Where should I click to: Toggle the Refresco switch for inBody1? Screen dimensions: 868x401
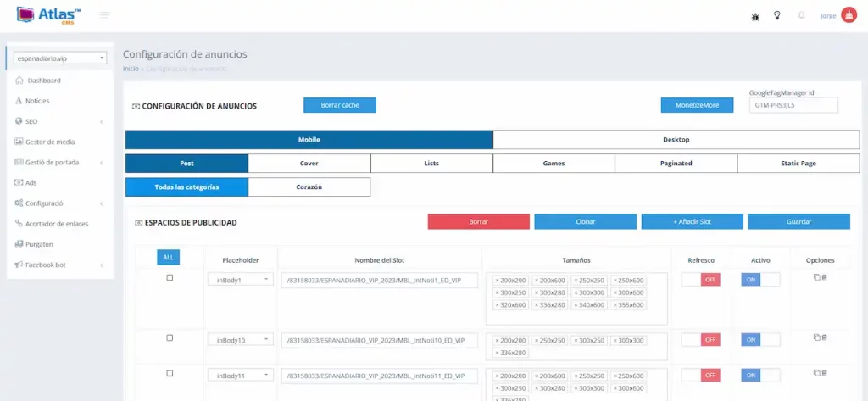click(x=701, y=280)
